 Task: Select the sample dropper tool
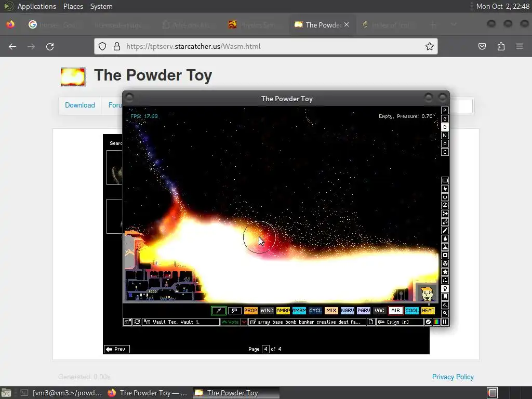point(219,311)
